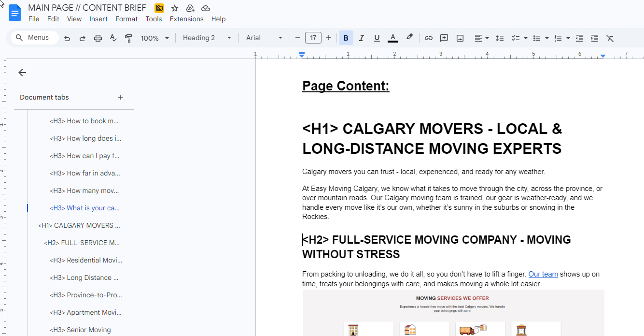644x336 pixels.
Task: Open the Arial font dropdown
Action: tap(264, 38)
